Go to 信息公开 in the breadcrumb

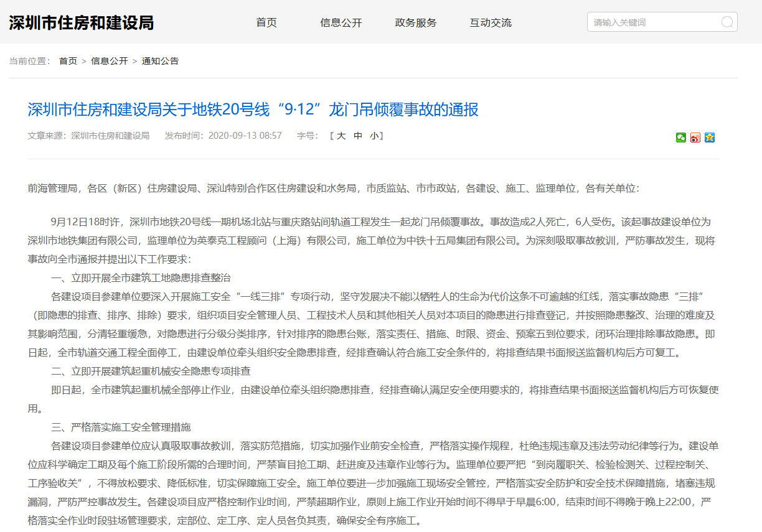(109, 61)
